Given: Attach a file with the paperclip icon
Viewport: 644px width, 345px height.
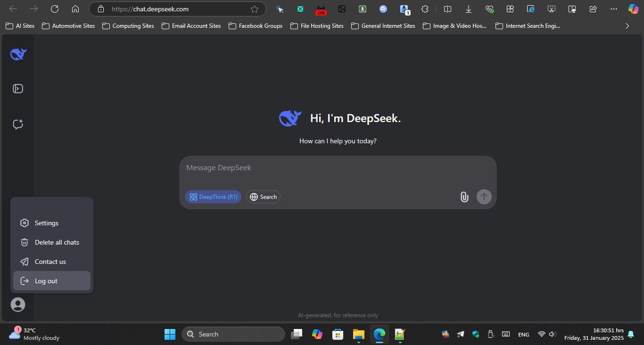Looking at the screenshot, I should (x=464, y=197).
